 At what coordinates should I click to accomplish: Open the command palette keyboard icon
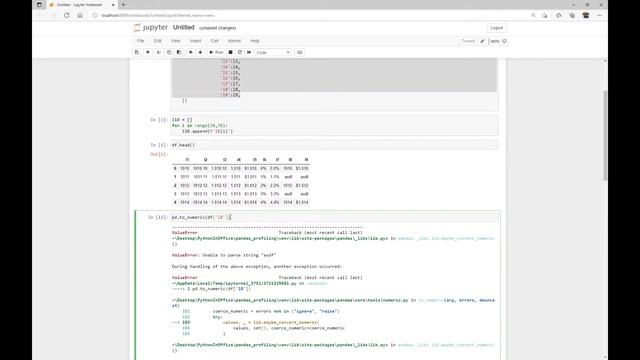click(x=300, y=52)
